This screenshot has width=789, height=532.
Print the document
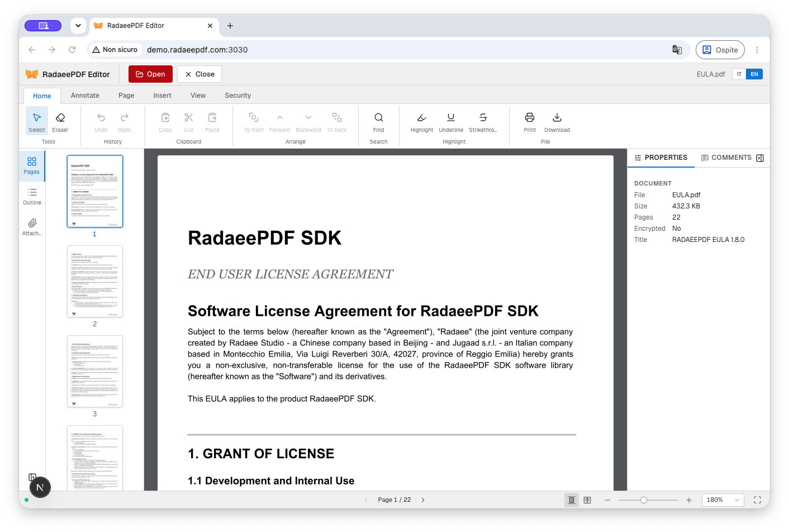point(530,121)
